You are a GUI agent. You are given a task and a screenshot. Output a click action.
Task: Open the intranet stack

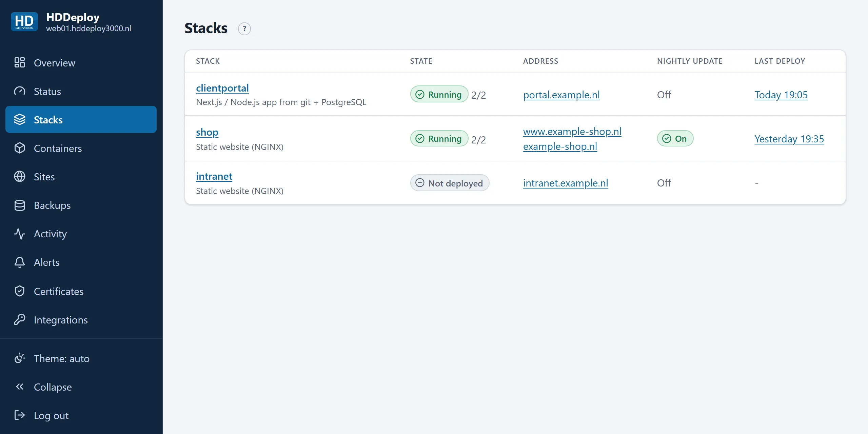click(214, 176)
